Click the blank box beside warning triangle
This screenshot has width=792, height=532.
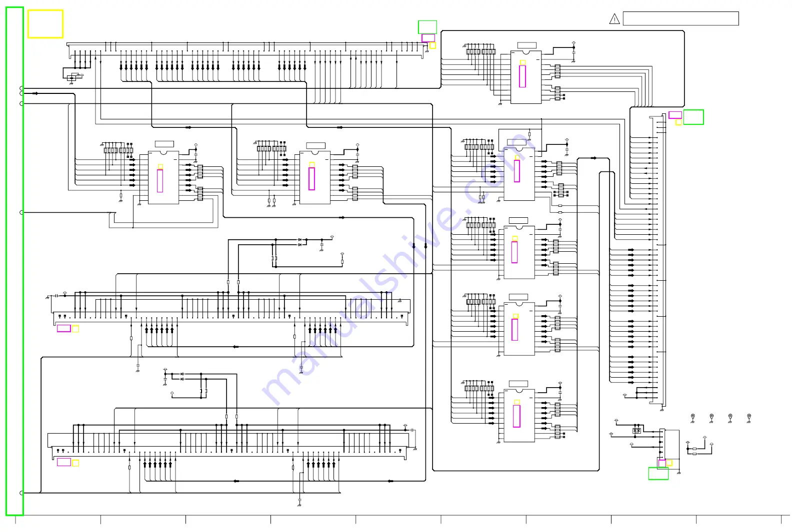(x=680, y=18)
